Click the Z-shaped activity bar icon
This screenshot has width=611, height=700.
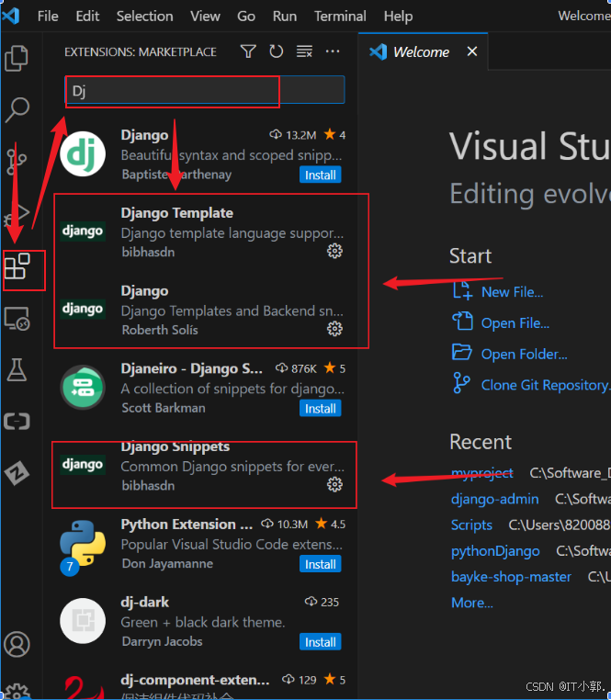point(17,473)
